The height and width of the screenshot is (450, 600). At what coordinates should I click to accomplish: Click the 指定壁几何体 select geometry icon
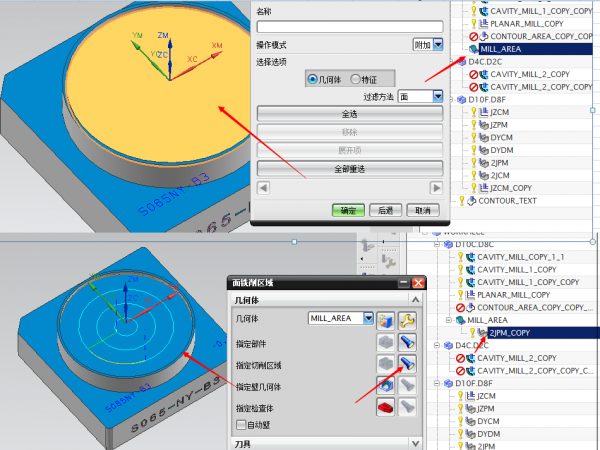386,385
